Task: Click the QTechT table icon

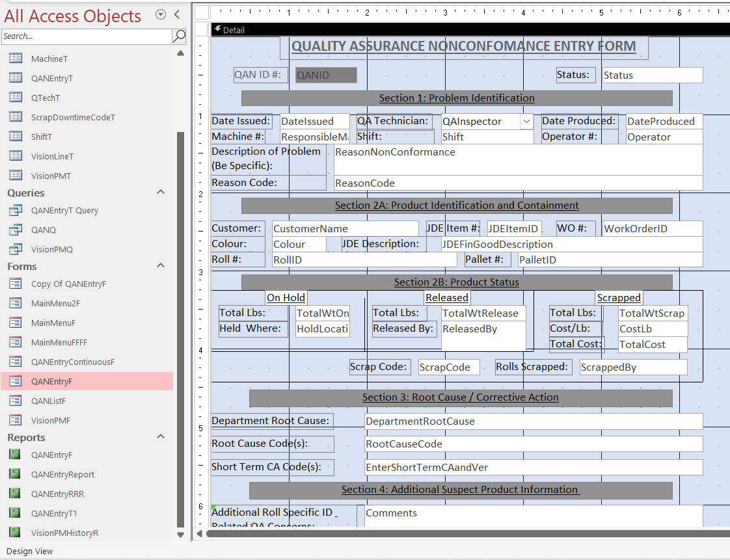Action: [x=16, y=98]
